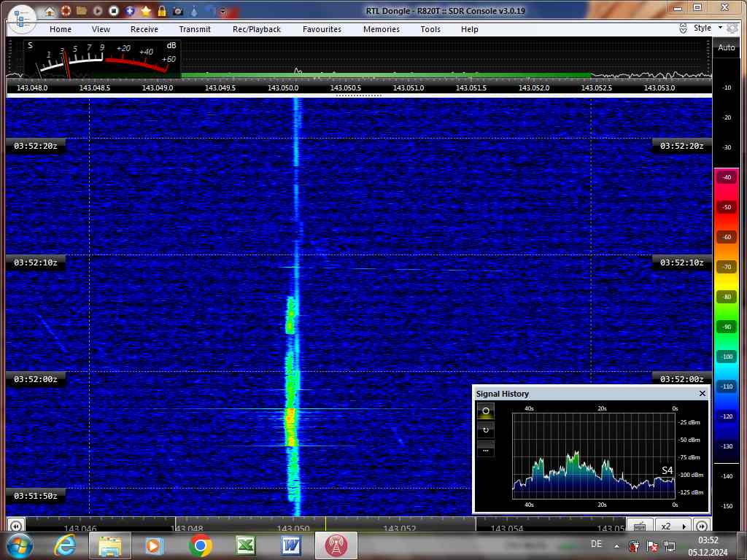Click the lifebuoy help icon in toolbar
The image size is (747, 560).
(x=65, y=10)
